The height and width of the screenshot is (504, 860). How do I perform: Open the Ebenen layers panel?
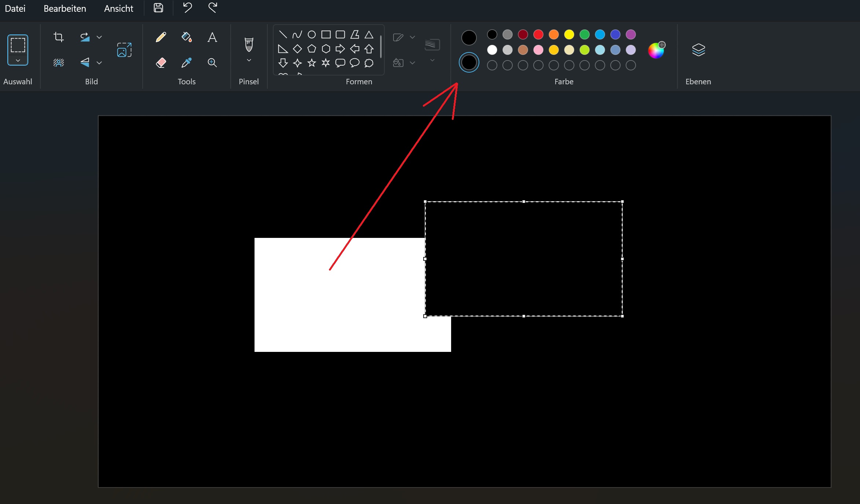click(x=698, y=50)
